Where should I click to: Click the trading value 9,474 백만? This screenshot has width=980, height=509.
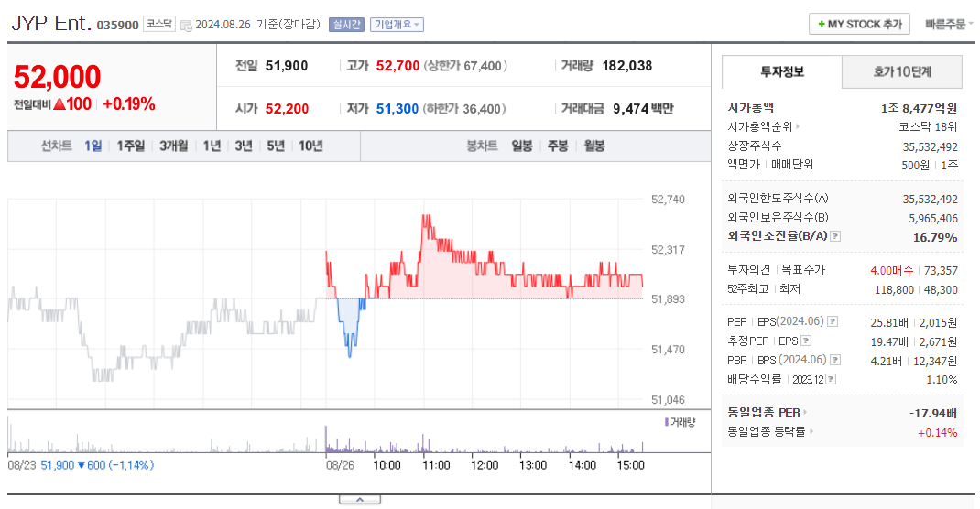pos(643,109)
